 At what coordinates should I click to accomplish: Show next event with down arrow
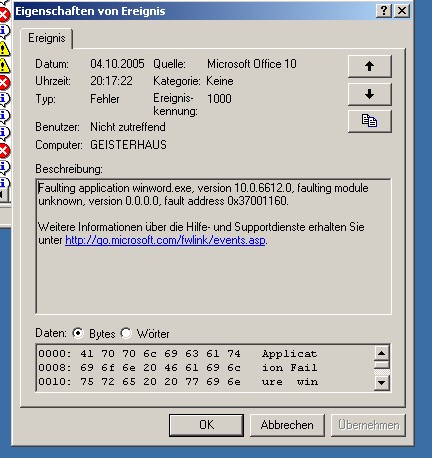(x=370, y=94)
